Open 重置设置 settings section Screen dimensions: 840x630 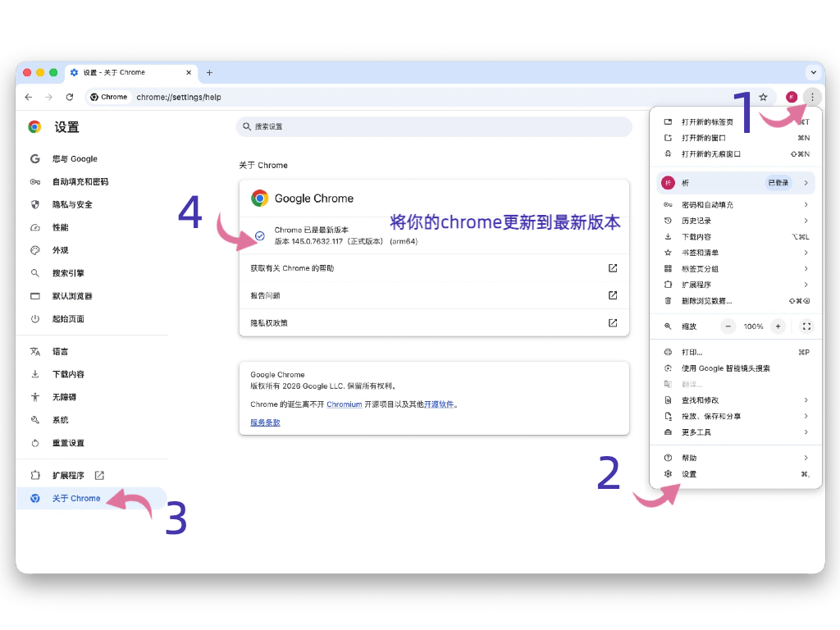click(67, 443)
